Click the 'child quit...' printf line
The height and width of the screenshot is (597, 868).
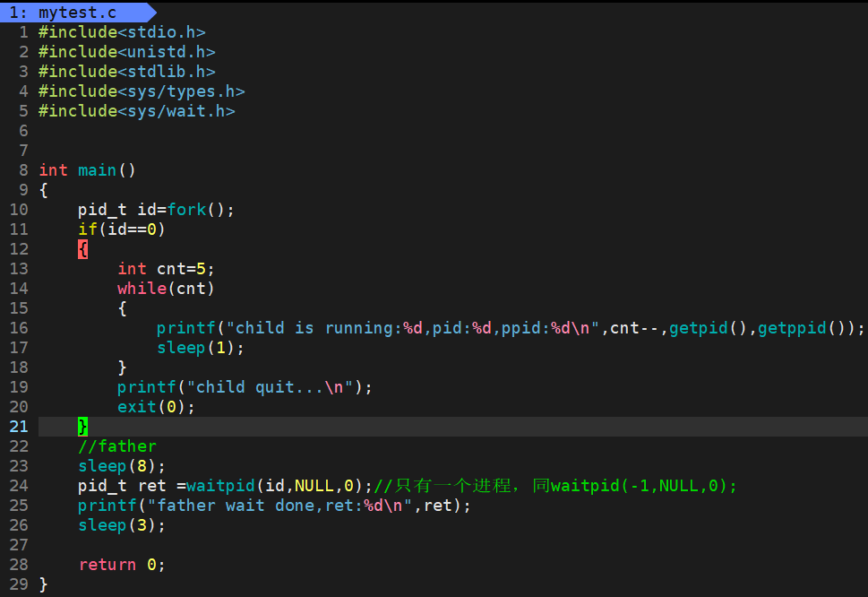click(x=245, y=387)
